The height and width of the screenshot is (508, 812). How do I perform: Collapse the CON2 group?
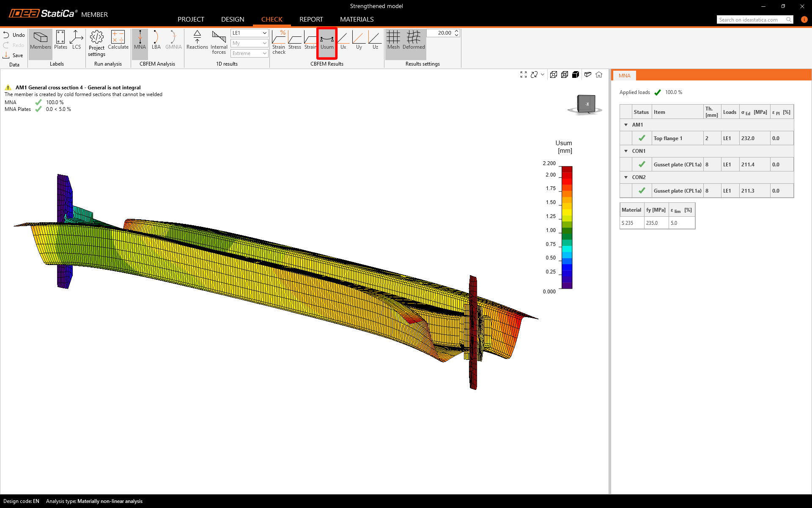(x=626, y=177)
